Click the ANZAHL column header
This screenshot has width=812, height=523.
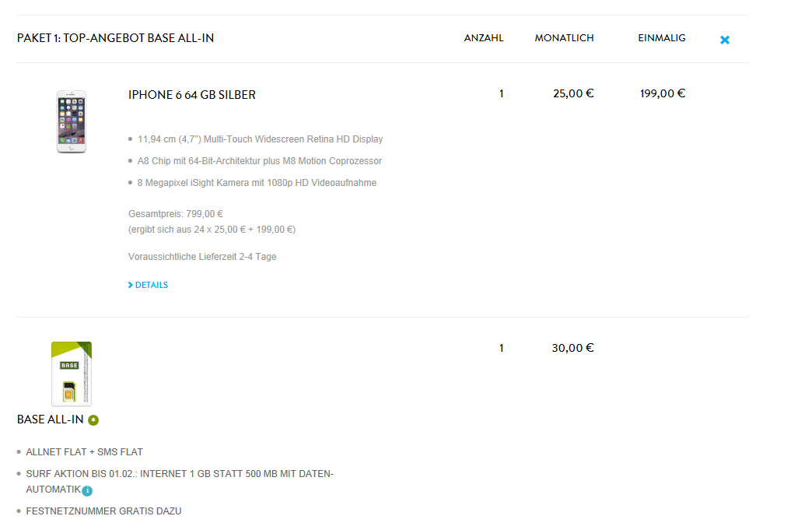(x=484, y=38)
